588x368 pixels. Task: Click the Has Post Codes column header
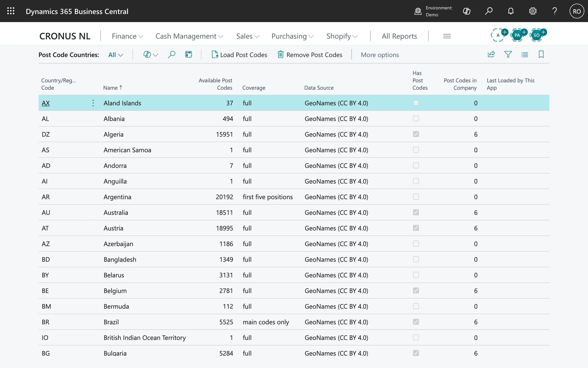coord(420,80)
